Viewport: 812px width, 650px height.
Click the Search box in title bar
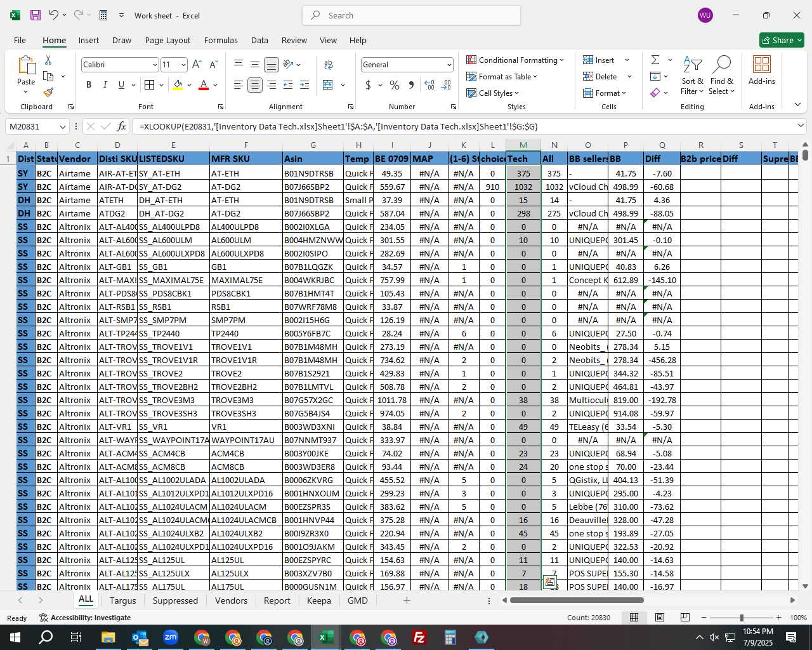coord(412,15)
